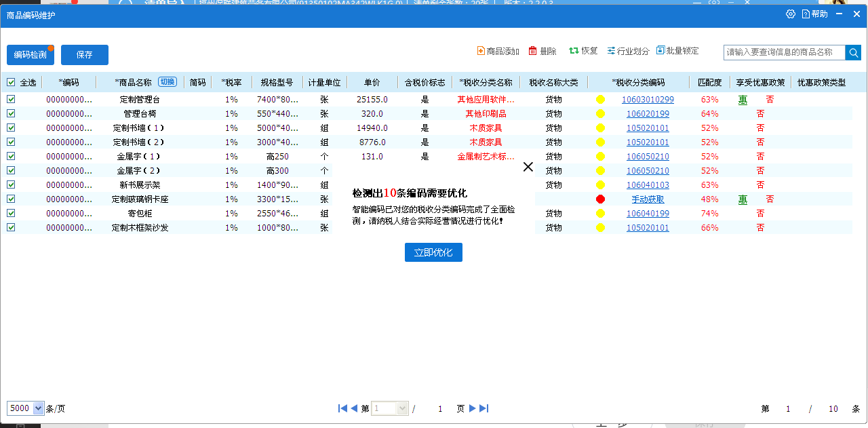Click the product name search field
The height and width of the screenshot is (428, 868).
click(784, 52)
